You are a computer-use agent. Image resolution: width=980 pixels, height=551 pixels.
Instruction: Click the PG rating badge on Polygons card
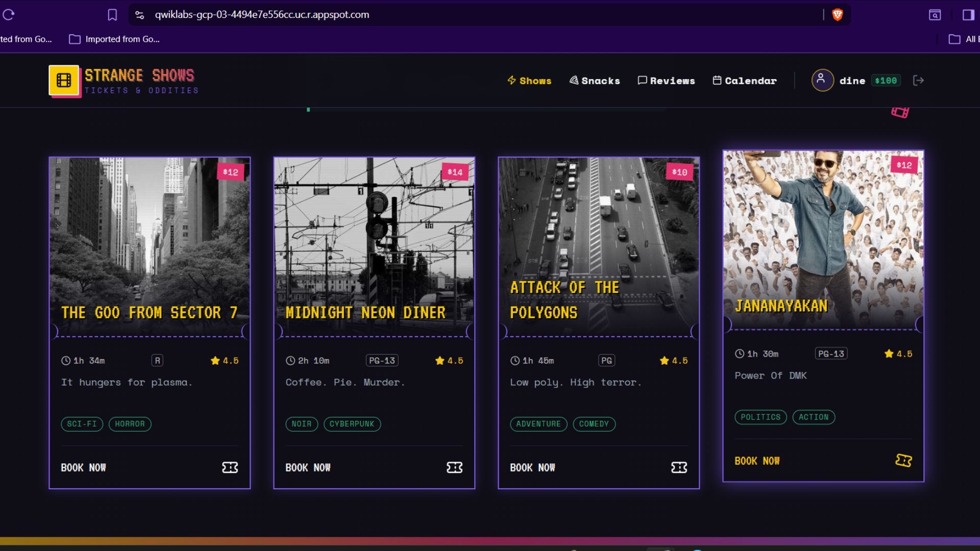coord(606,361)
